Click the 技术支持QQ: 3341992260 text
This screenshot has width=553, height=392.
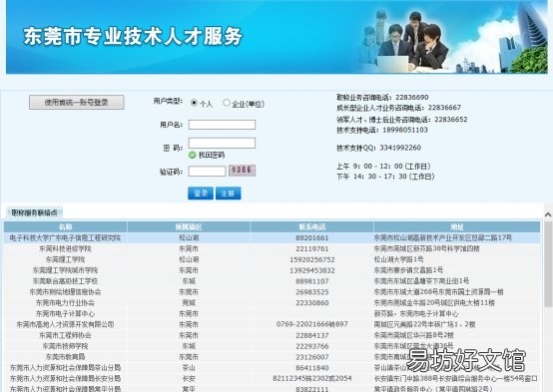tap(378, 148)
